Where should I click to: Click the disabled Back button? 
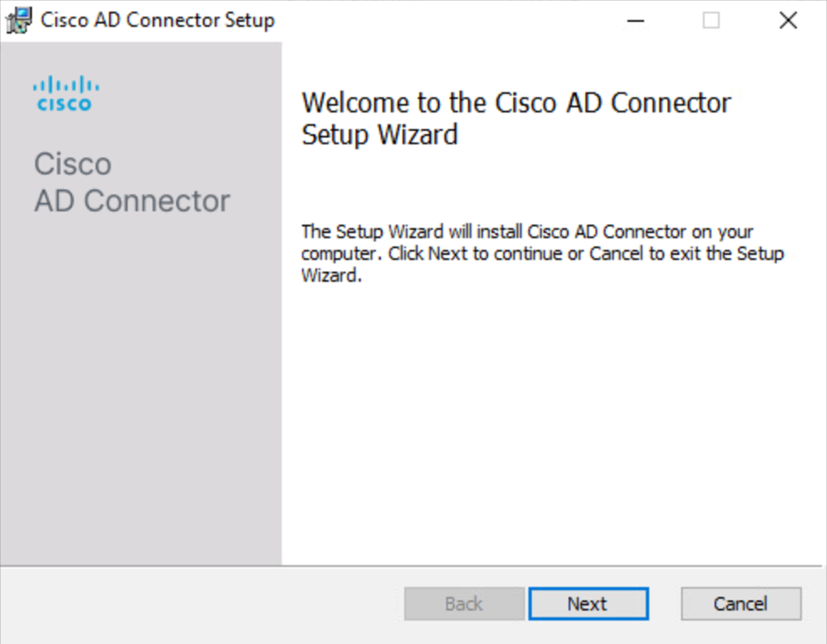tap(465, 604)
